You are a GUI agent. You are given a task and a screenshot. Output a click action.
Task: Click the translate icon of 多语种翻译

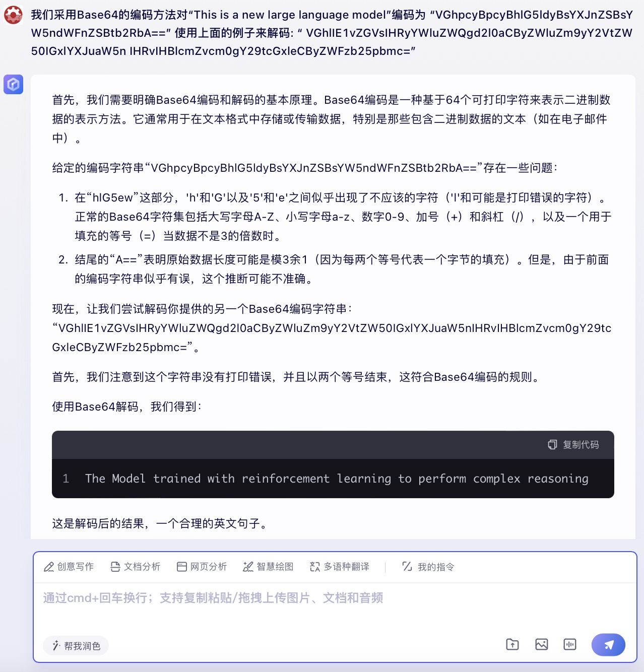click(x=315, y=567)
